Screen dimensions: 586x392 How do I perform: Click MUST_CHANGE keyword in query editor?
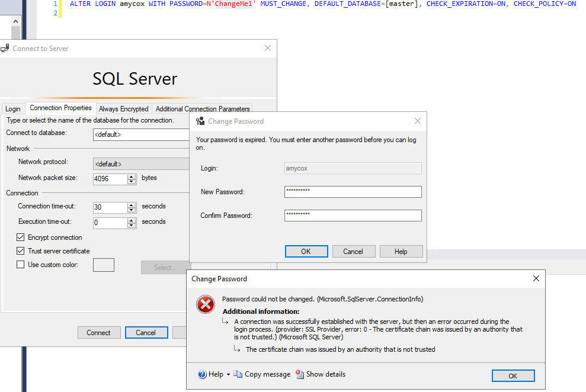pyautogui.click(x=283, y=4)
